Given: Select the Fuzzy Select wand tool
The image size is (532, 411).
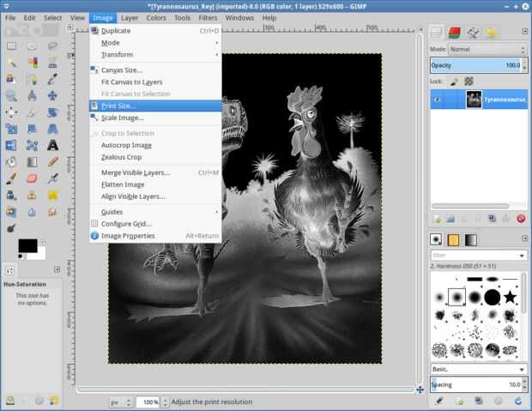Looking at the screenshot, I should [x=11, y=63].
